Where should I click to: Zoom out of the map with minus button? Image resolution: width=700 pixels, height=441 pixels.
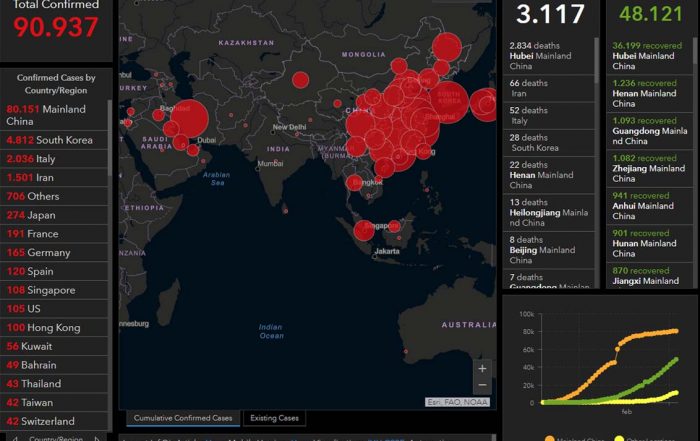point(483,385)
